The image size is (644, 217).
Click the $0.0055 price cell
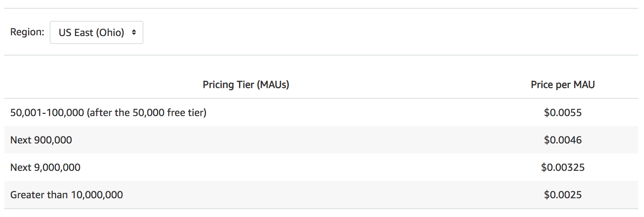point(563,112)
